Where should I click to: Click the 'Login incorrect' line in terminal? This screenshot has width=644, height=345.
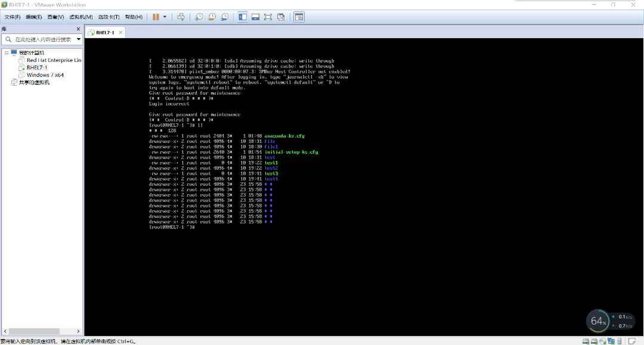(x=169, y=104)
